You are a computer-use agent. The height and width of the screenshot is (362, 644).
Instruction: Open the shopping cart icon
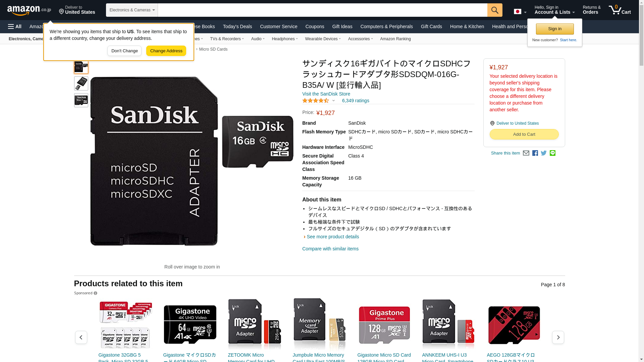coord(620,10)
